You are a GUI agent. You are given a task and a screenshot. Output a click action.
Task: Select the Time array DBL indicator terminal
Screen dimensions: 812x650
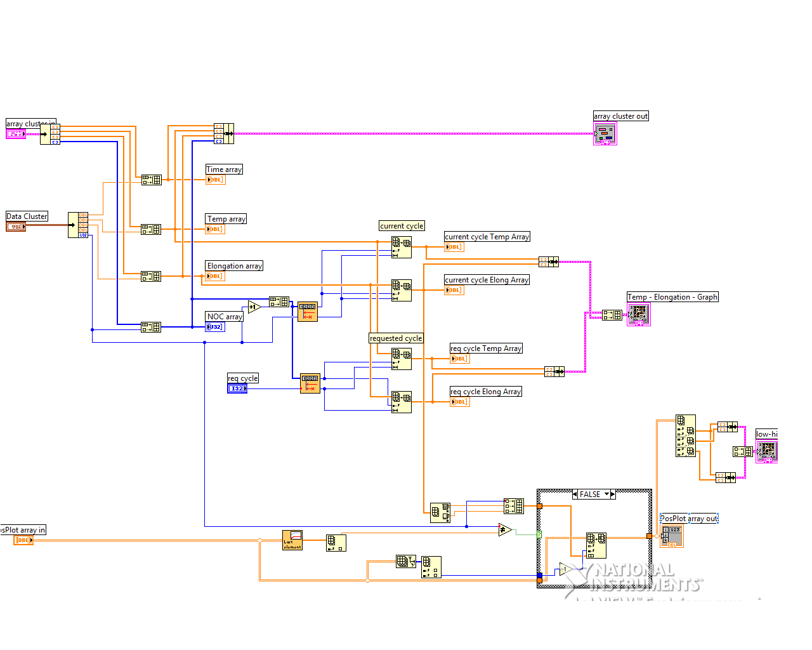(x=215, y=180)
